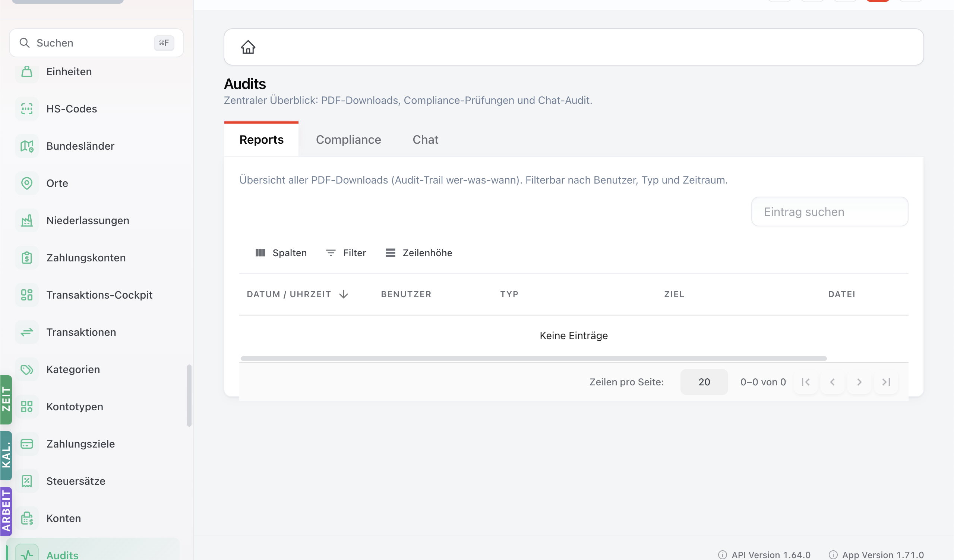Navigate to Kontotypen
Viewport: 954px width, 560px height.
75,407
